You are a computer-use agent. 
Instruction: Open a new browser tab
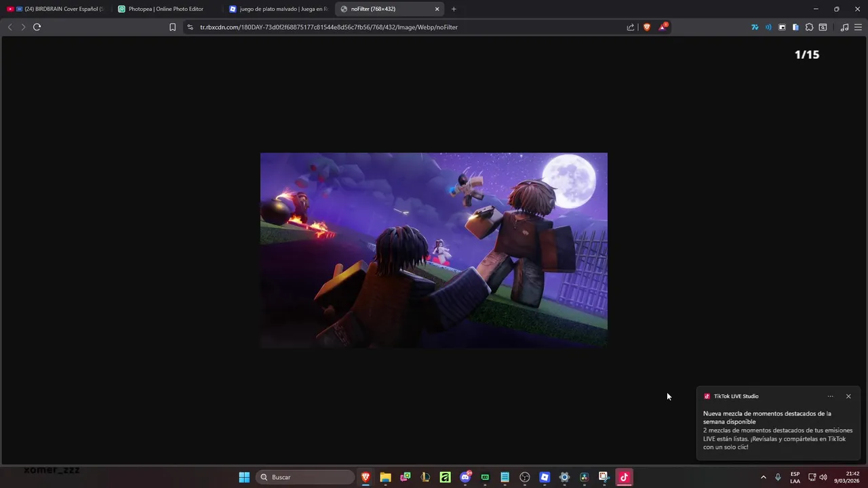point(454,9)
